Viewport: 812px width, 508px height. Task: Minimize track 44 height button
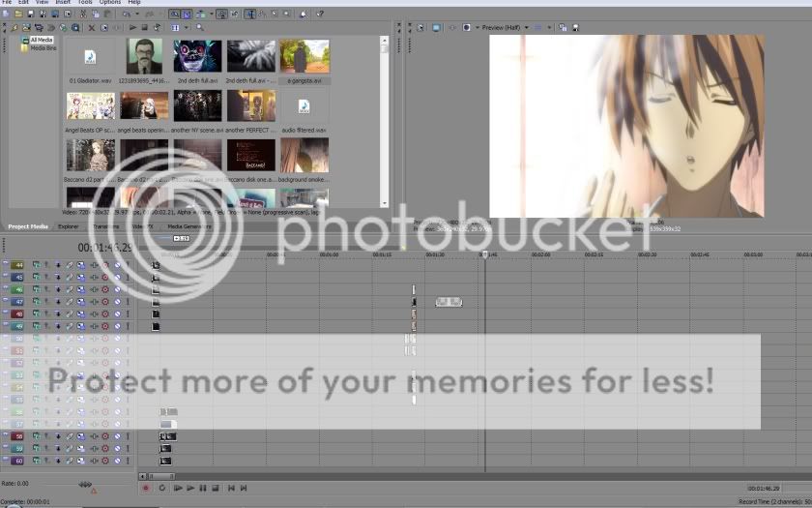[x=5, y=263]
